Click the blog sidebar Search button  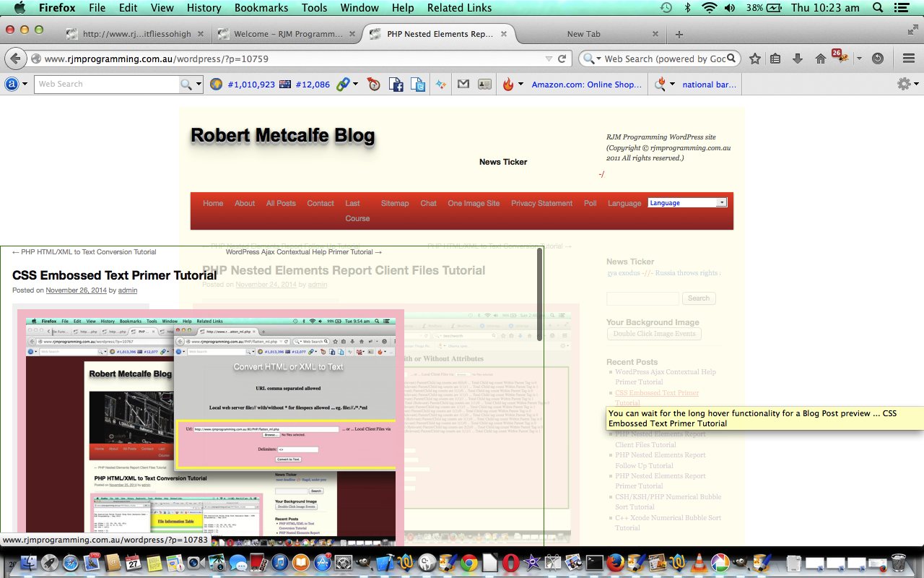point(698,298)
